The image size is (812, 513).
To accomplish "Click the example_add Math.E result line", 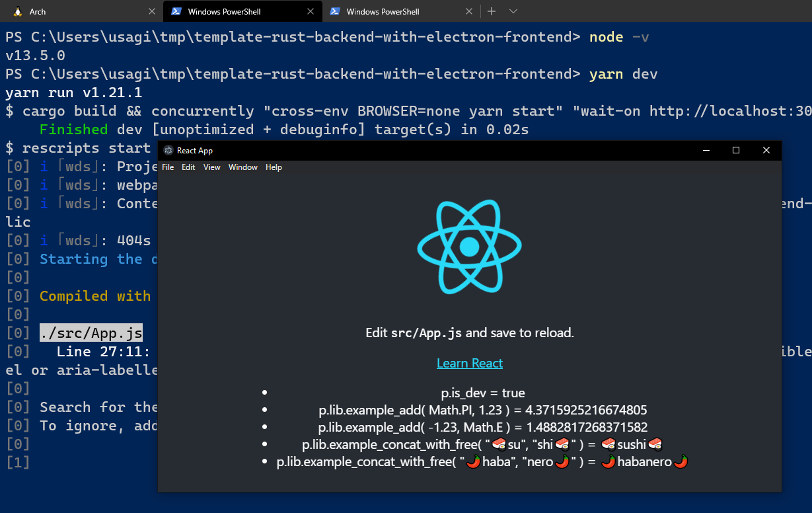I will 483,428.
